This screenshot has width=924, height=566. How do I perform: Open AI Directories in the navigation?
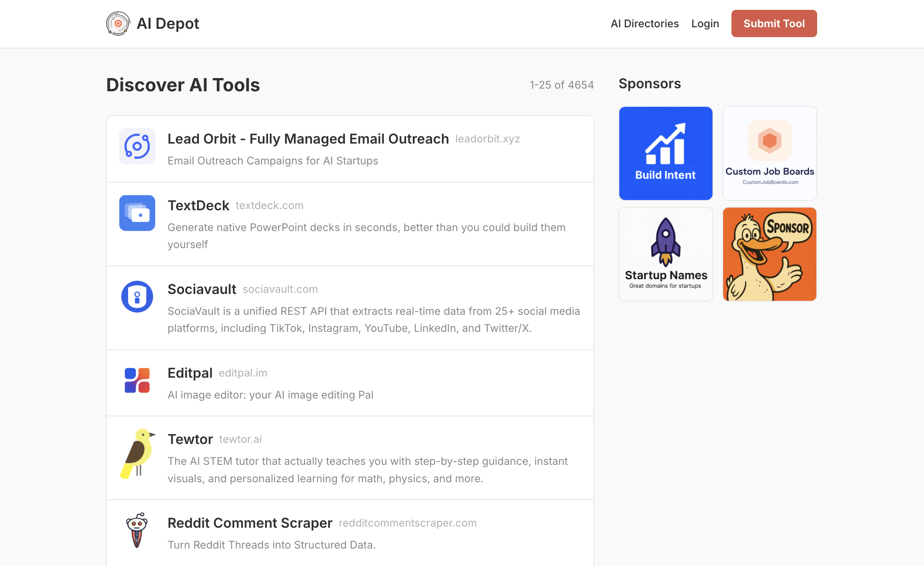644,23
